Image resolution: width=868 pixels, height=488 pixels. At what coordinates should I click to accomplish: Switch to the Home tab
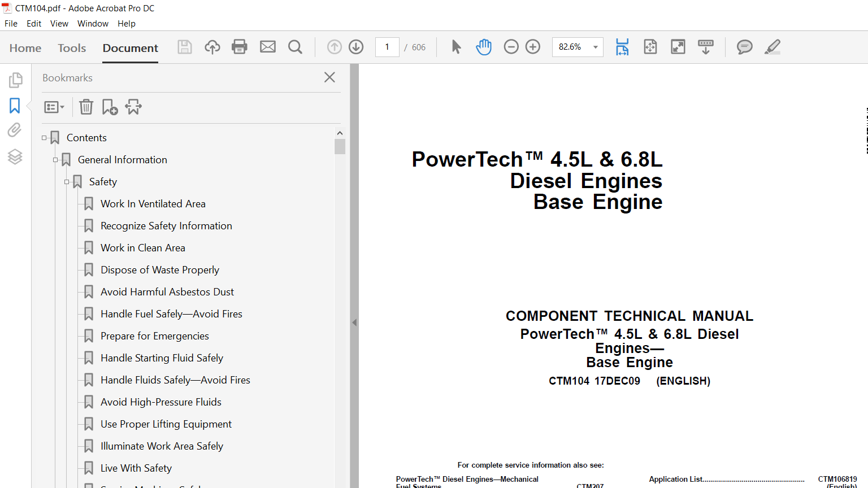coord(25,48)
